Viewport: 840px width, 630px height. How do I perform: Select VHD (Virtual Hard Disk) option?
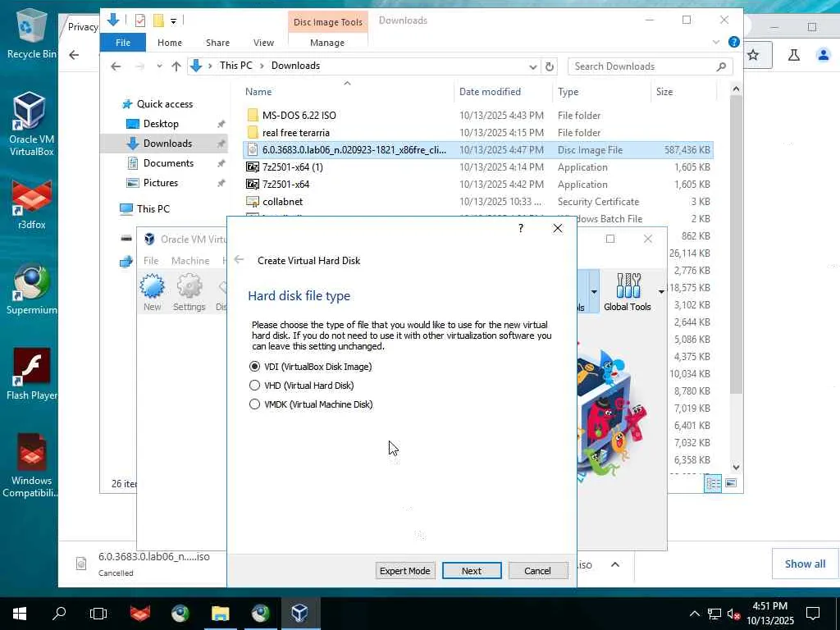tap(254, 386)
